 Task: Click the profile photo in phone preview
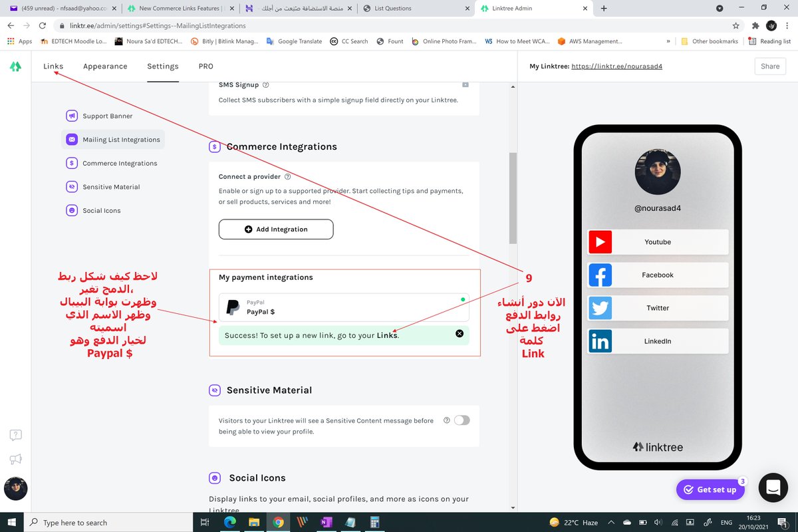point(658,172)
